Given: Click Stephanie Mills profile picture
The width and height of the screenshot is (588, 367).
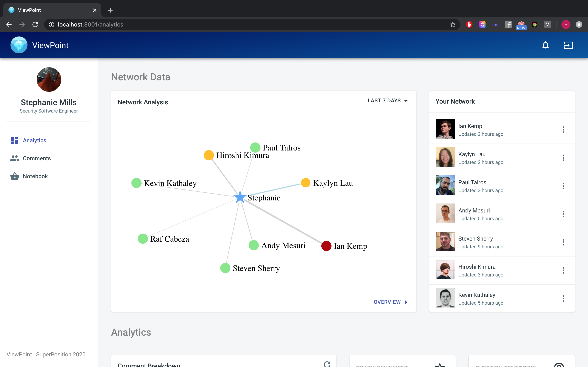Looking at the screenshot, I should click(x=49, y=80).
